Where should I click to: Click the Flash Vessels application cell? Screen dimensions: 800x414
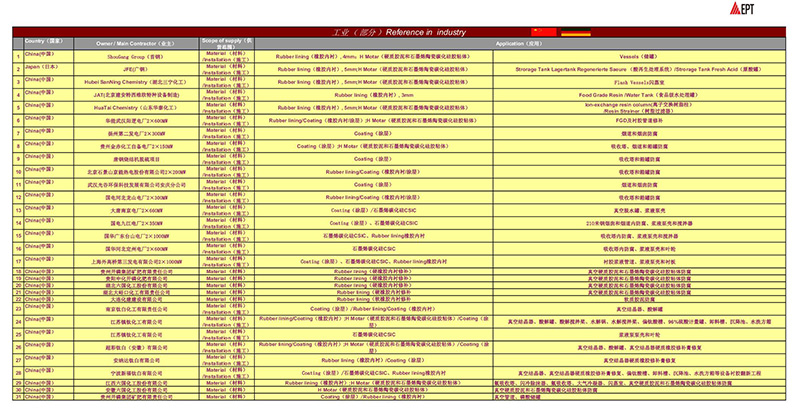pos(639,82)
